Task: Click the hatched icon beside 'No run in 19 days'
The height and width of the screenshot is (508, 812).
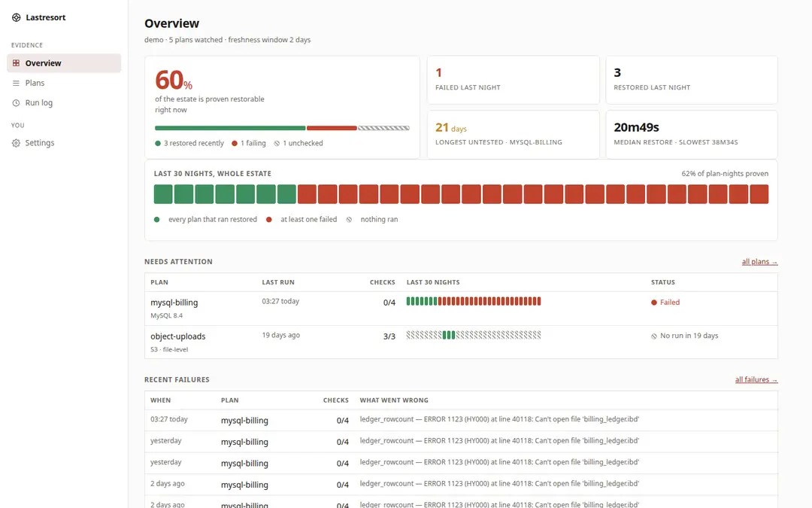Action: [654, 336]
